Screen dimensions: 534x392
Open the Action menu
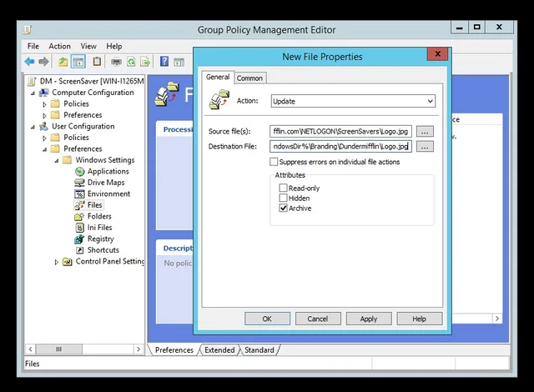coord(59,46)
